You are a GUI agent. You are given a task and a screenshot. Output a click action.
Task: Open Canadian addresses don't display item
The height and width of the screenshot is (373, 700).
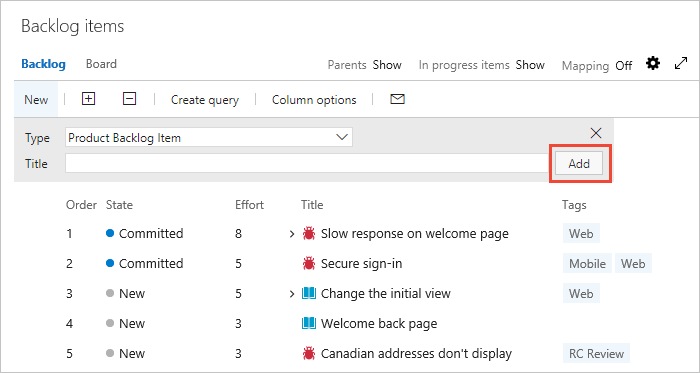pyautogui.click(x=416, y=353)
